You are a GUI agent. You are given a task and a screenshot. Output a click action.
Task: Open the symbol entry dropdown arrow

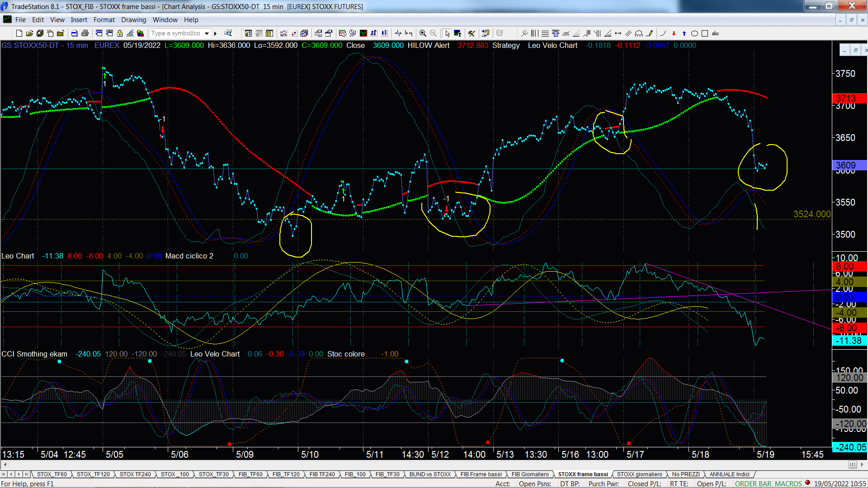[x=207, y=33]
